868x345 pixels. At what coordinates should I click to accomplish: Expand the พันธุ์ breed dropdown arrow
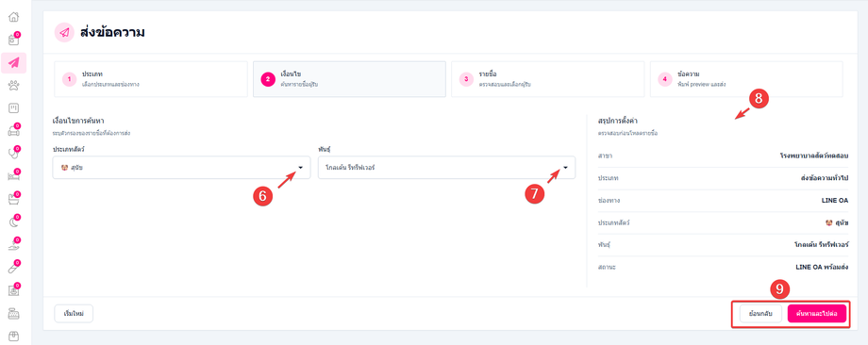[x=566, y=168]
